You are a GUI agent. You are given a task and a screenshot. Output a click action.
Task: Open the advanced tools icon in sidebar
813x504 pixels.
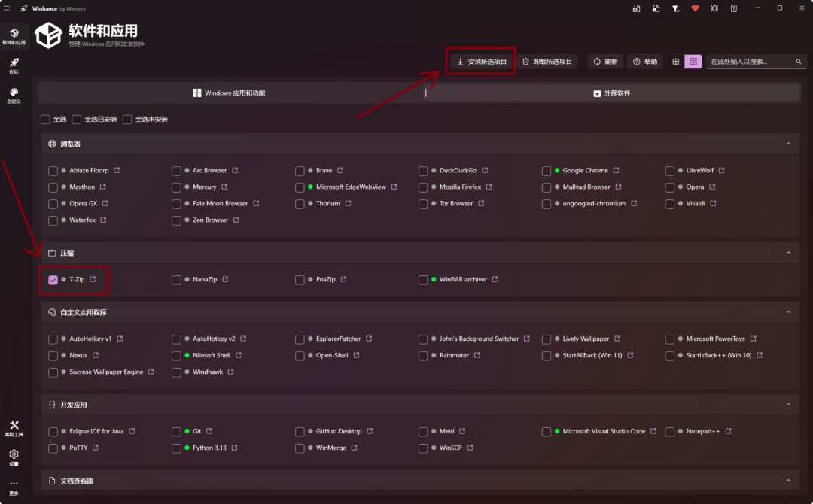(x=14, y=428)
